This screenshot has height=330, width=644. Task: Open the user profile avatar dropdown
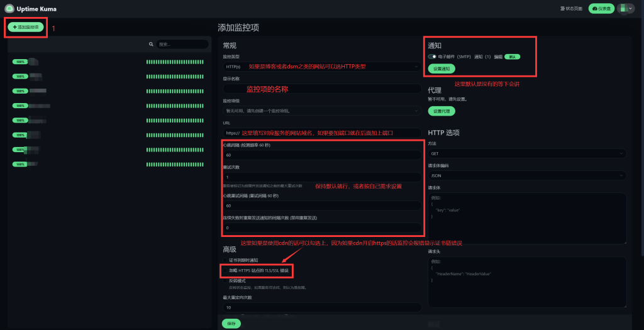click(625, 9)
